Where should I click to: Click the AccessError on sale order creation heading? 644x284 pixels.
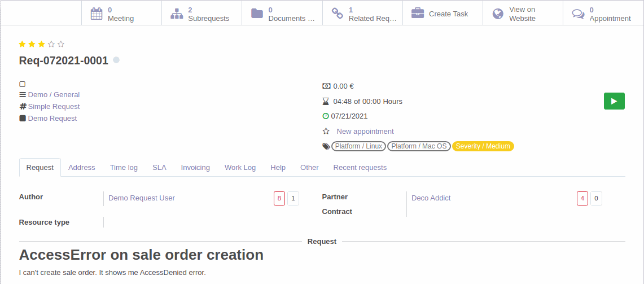141,255
